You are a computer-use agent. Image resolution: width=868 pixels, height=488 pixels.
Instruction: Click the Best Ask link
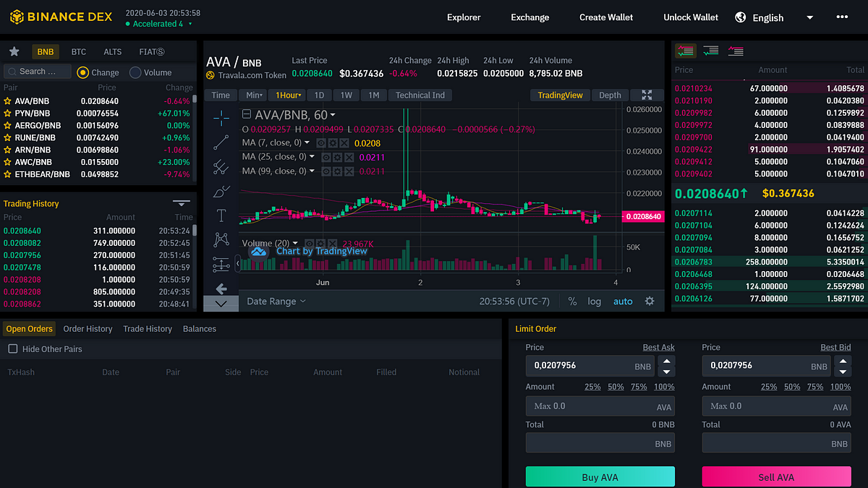coord(659,348)
